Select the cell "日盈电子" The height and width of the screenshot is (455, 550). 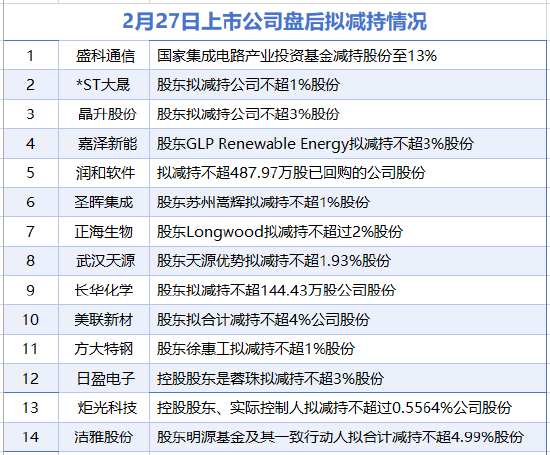click(104, 378)
